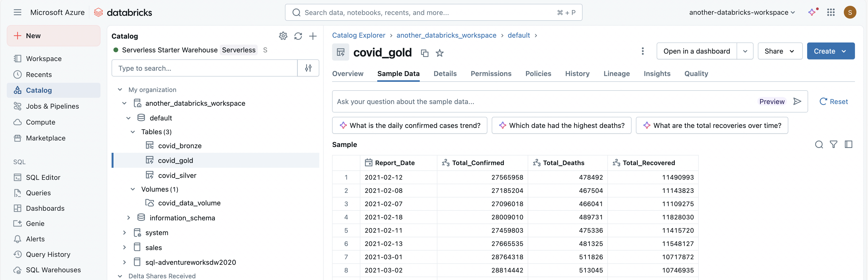868x280 pixels.
Task: Refresh the catalog tree
Action: coord(298,36)
